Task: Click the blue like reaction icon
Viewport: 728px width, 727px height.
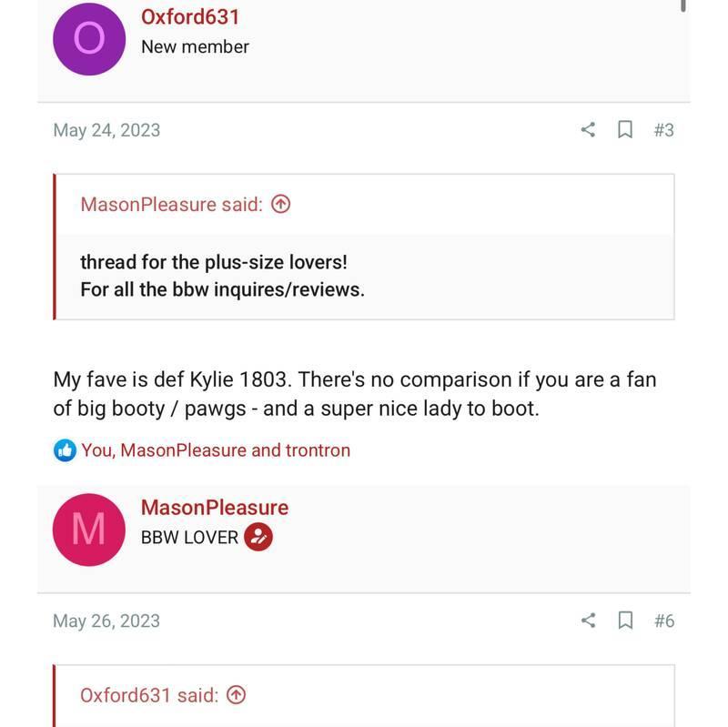Action: pyautogui.click(x=65, y=450)
